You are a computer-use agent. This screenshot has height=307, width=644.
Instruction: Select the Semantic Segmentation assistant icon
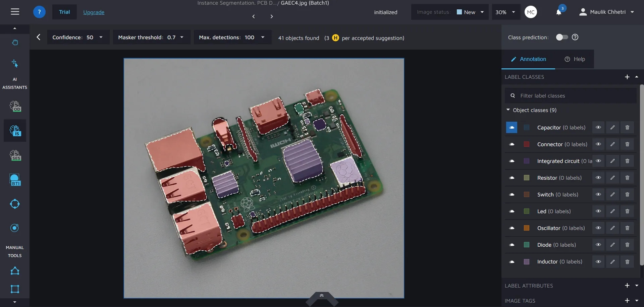coord(15,155)
